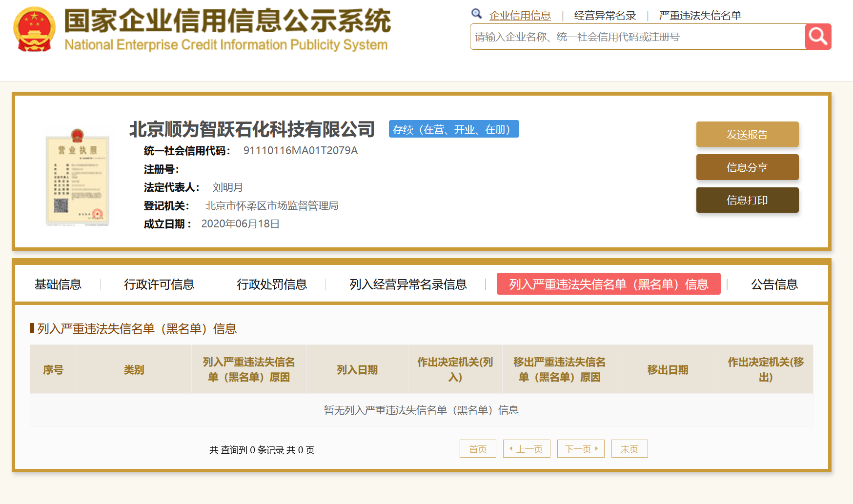Viewport: 853px width, 504px height.
Task: Go to previous page with 上一页
Action: [x=527, y=449]
